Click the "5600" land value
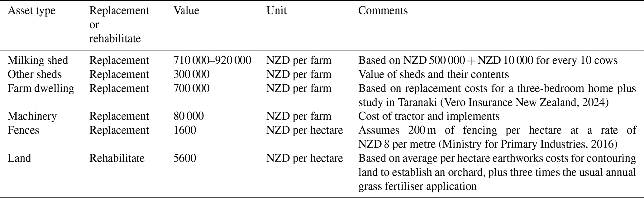 pyautogui.click(x=185, y=158)
